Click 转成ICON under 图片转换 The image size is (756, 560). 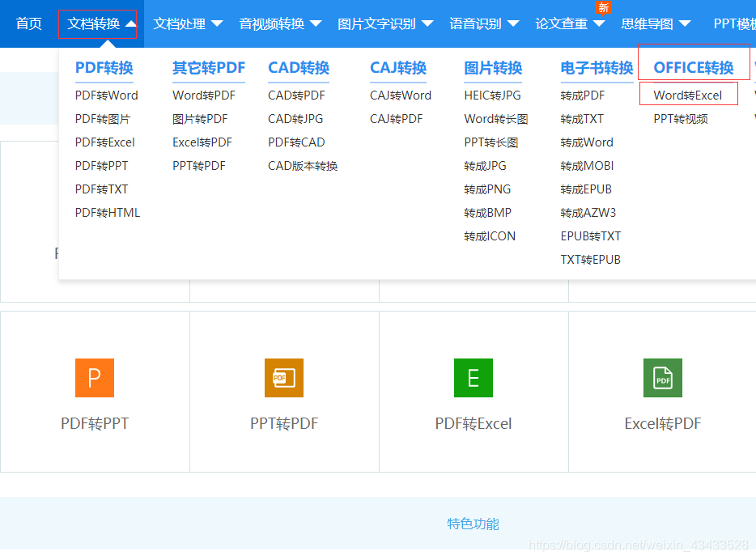490,236
